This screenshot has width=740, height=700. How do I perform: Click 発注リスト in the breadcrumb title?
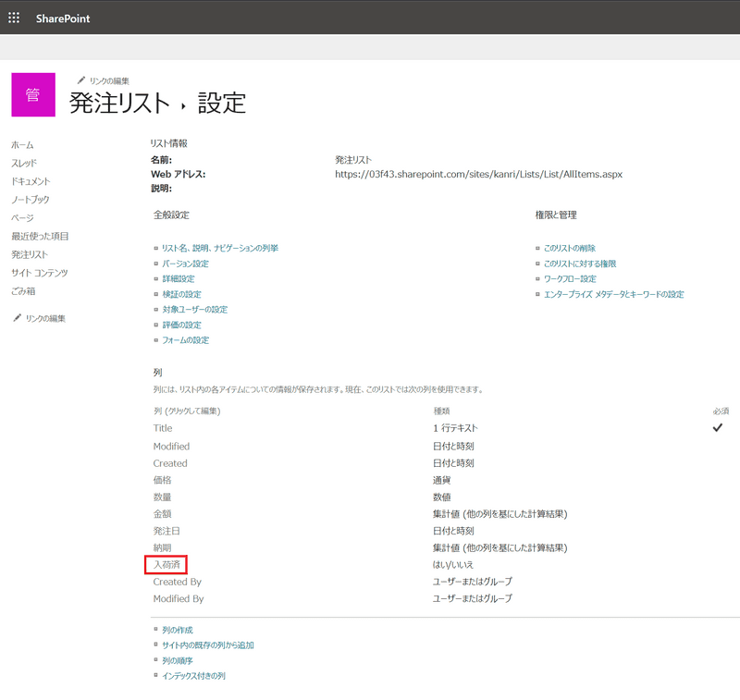click(x=119, y=103)
